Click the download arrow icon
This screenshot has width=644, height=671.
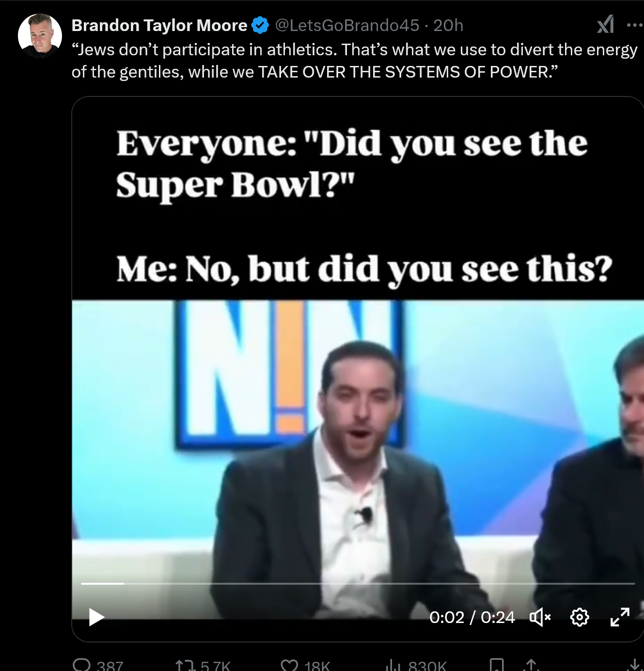634,665
